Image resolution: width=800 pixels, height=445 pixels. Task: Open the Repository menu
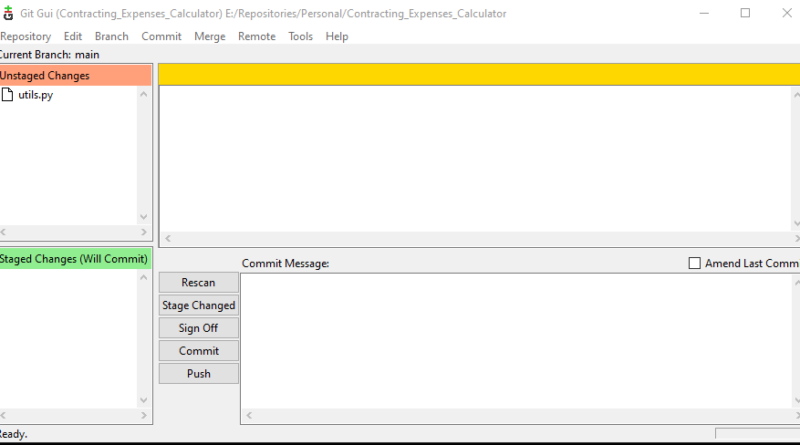[25, 36]
